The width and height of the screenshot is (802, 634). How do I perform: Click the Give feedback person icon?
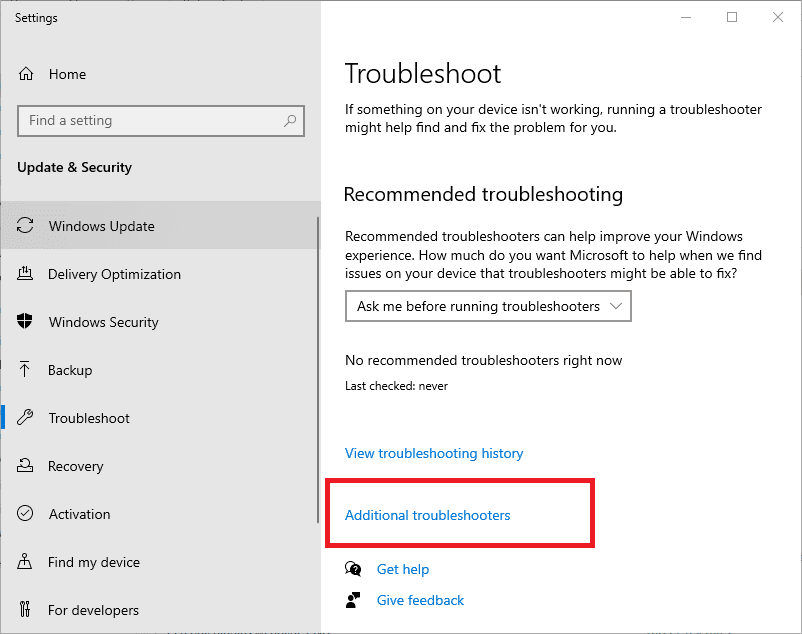(x=353, y=600)
